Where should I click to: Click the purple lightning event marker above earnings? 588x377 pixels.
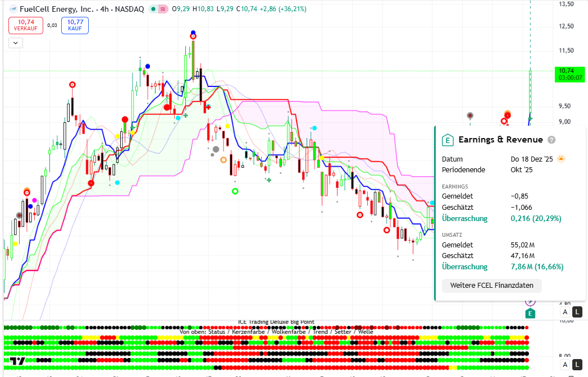click(x=530, y=302)
